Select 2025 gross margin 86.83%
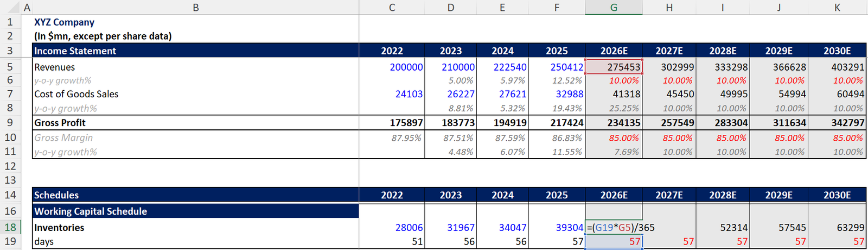The height and width of the screenshot is (250, 868). (557, 137)
